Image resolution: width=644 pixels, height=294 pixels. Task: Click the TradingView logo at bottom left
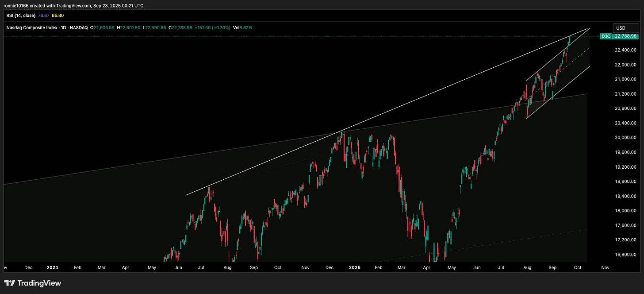click(33, 283)
